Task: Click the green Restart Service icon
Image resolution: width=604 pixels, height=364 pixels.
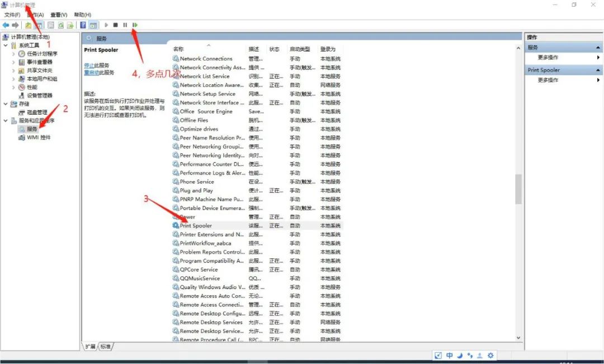Action: point(135,25)
